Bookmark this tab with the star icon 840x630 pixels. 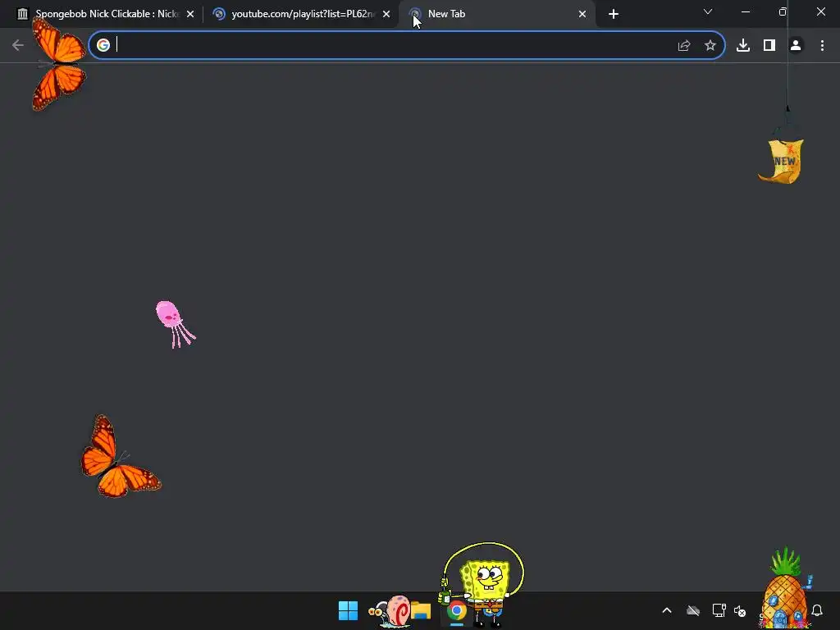(710, 46)
